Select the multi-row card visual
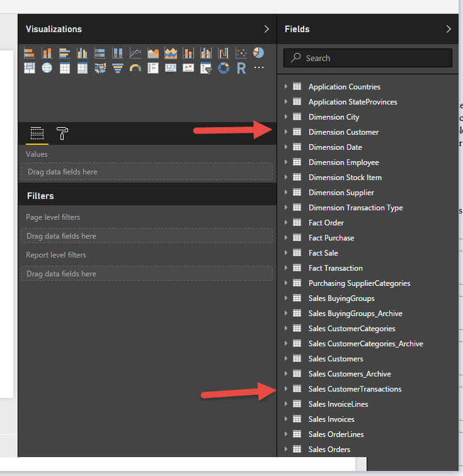 (153, 68)
